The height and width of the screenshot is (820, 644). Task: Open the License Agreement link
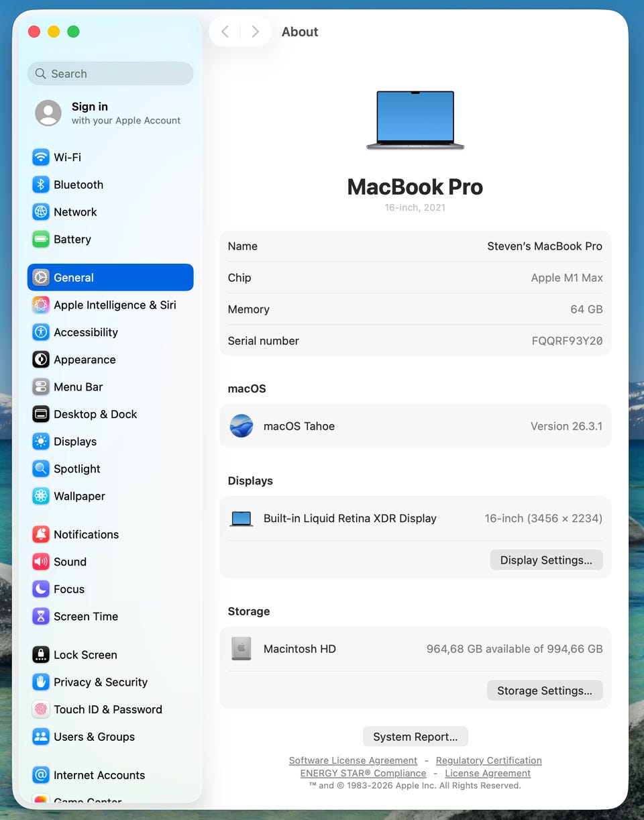pos(488,773)
